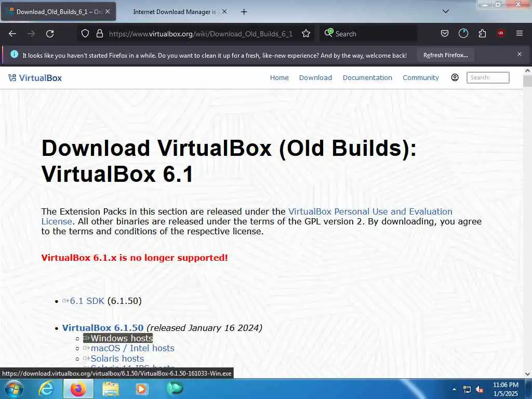Reload the current page
The image size is (532, 399).
pyautogui.click(x=50, y=34)
